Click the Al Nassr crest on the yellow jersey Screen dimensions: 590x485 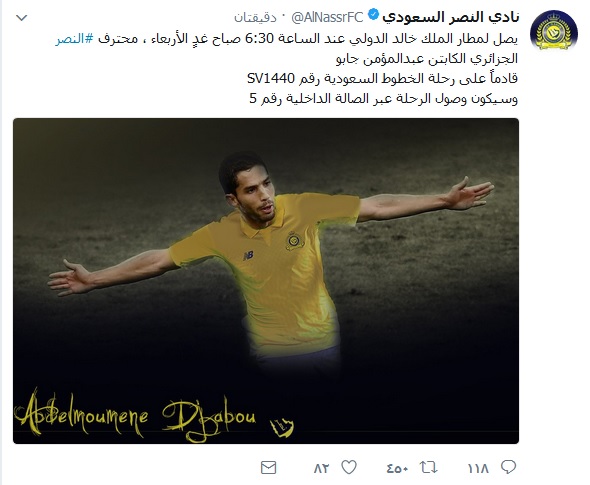295,241
